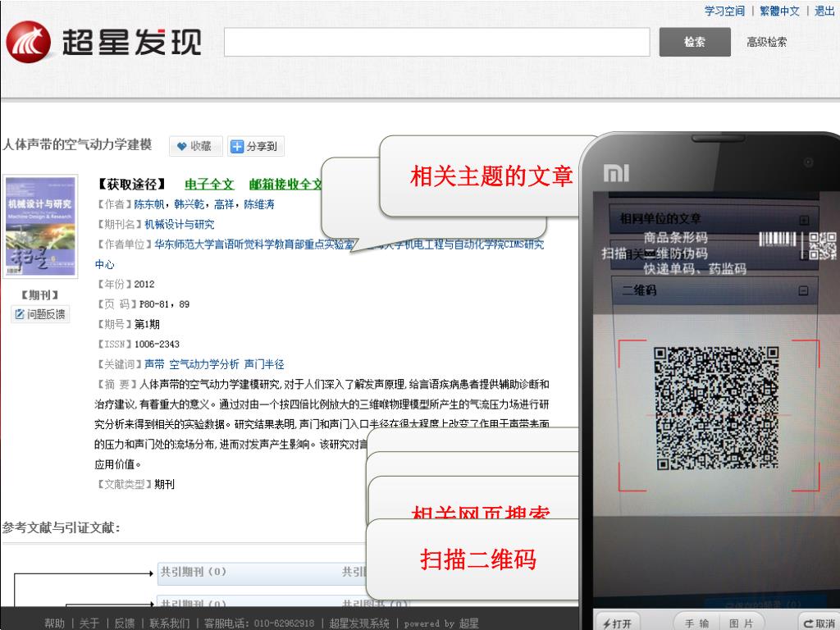The width and height of the screenshot is (840, 630).
Task: Click the 检索 search button
Action: [695, 42]
